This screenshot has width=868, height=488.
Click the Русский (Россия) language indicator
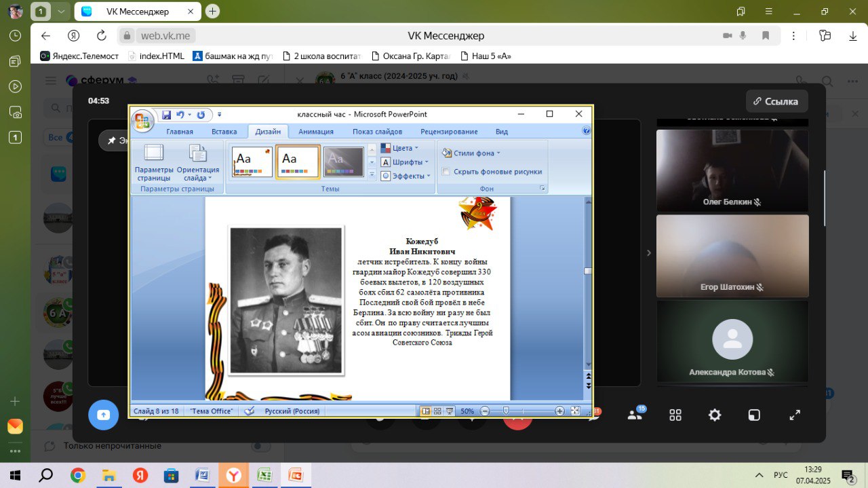point(292,411)
